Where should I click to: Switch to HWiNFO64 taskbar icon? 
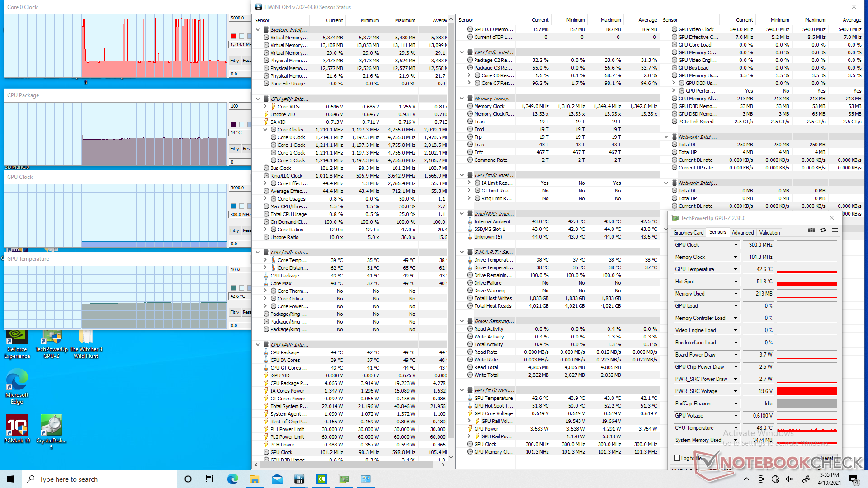point(299,479)
